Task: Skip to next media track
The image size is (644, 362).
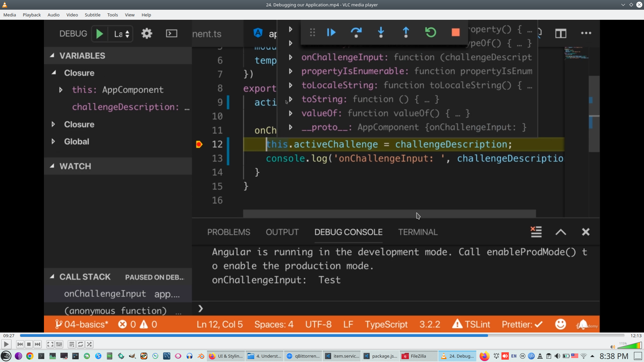Action: click(x=38, y=344)
